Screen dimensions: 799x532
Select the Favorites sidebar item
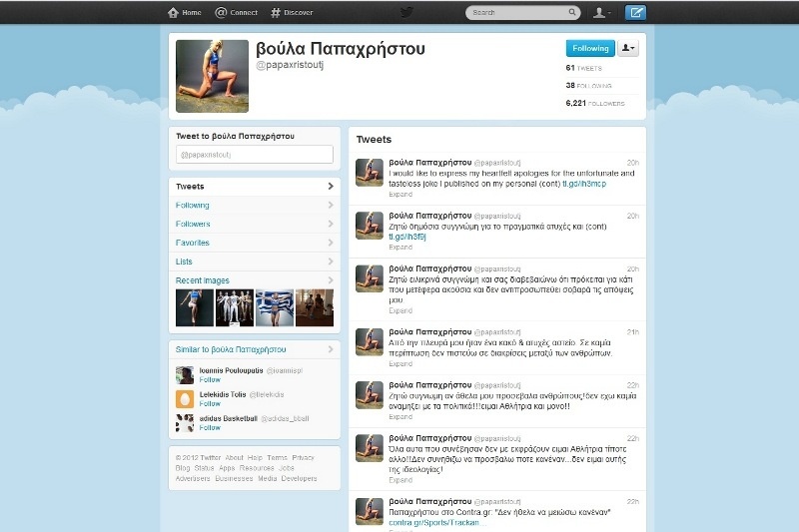tap(255, 243)
